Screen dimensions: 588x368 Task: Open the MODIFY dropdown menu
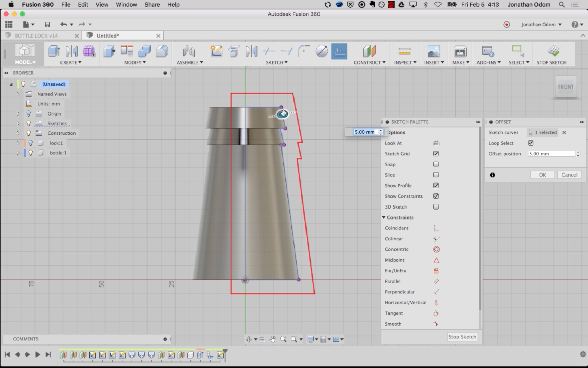click(x=135, y=62)
